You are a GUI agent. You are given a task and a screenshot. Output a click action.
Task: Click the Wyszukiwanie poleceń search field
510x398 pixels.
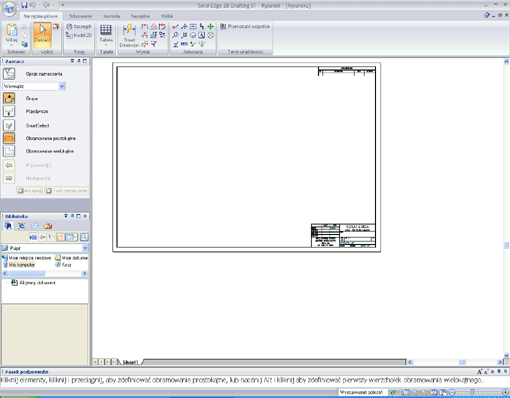(x=363, y=392)
